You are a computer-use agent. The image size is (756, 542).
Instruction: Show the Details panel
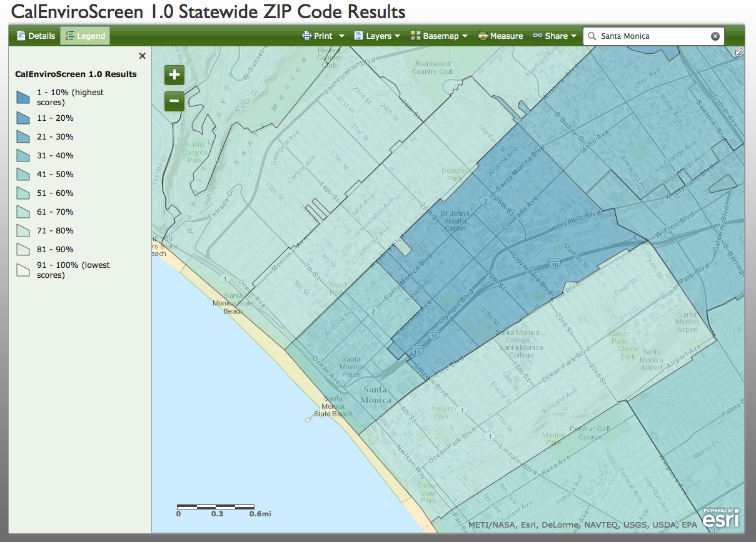36,36
